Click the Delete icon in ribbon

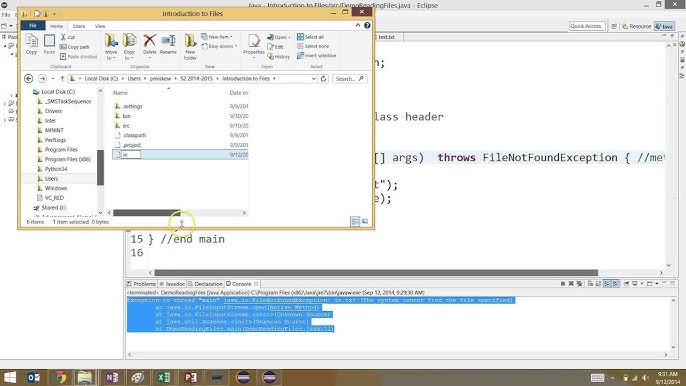point(150,45)
